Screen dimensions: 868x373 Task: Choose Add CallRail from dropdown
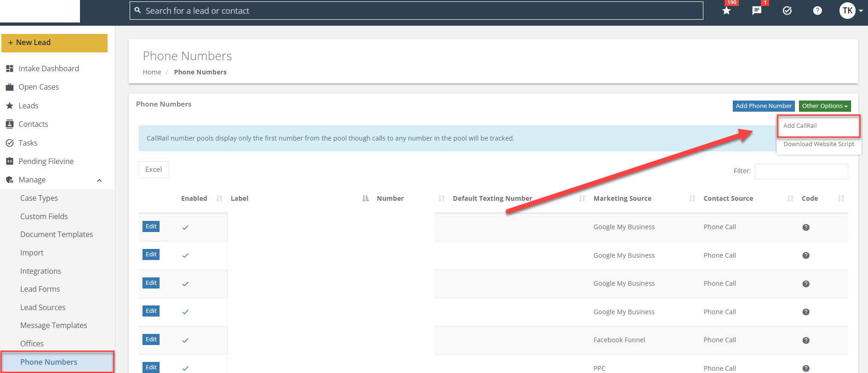pyautogui.click(x=800, y=125)
